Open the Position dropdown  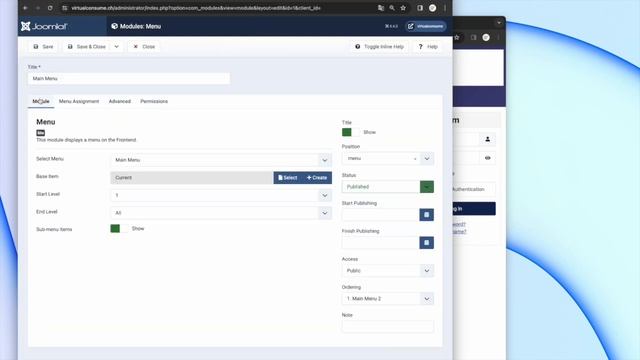pos(427,158)
